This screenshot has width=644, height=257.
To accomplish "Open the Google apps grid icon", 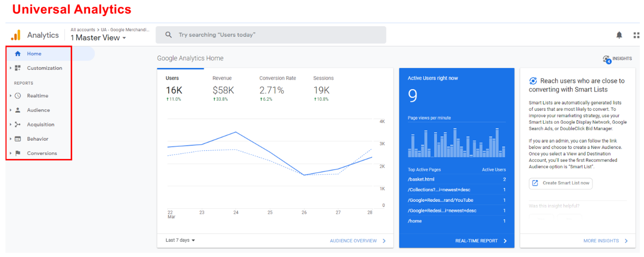I will (636, 35).
